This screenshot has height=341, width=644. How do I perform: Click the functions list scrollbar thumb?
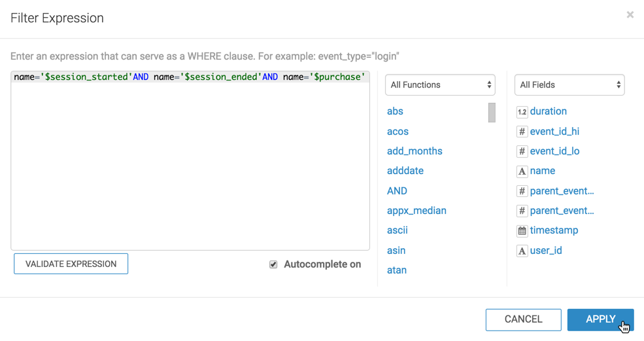click(x=492, y=113)
